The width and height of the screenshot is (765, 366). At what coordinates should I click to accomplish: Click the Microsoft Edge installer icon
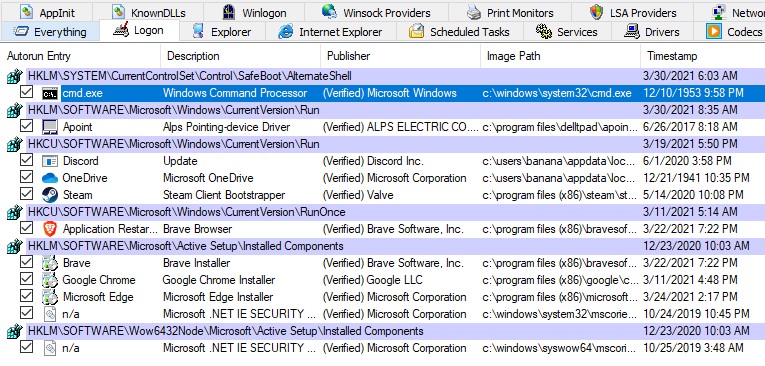point(50,297)
